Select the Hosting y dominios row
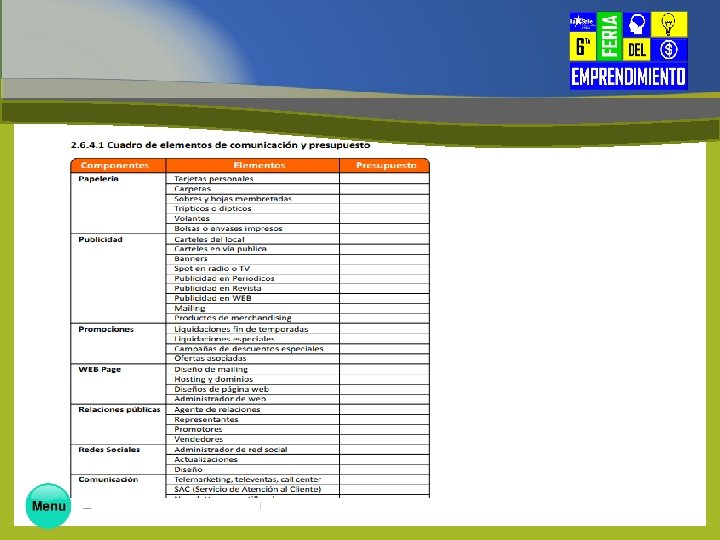The height and width of the screenshot is (540, 720). point(253,379)
